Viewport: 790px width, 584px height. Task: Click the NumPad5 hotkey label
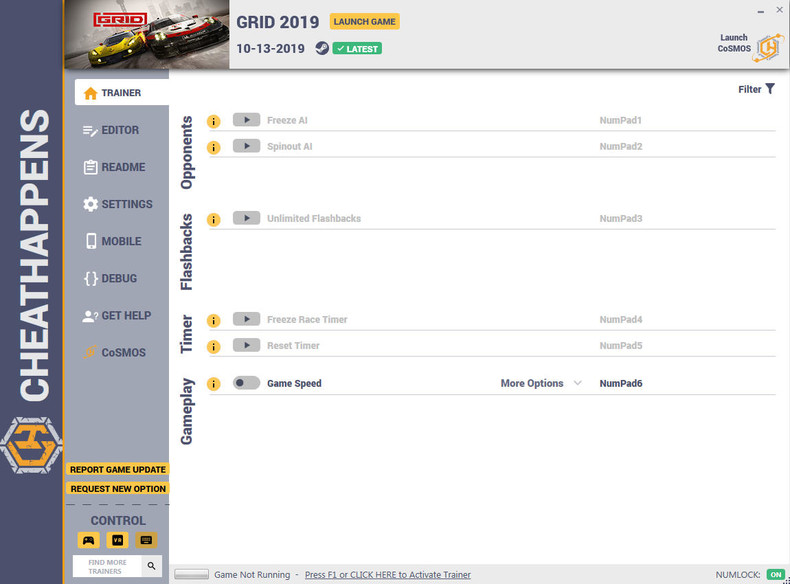tap(621, 346)
